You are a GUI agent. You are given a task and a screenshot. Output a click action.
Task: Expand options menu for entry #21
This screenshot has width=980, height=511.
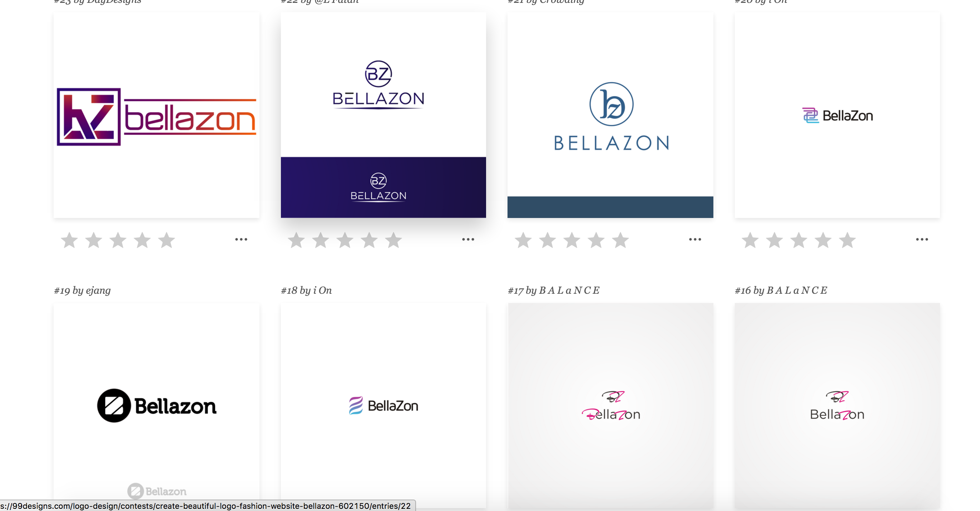[x=695, y=239]
